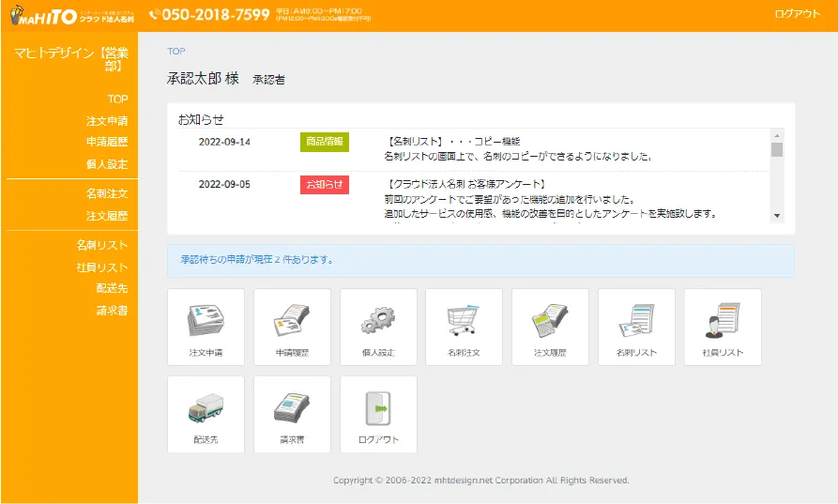This screenshot has width=838, height=504.
Task: Select 社員リスト in the sidebar
Action: (x=102, y=267)
